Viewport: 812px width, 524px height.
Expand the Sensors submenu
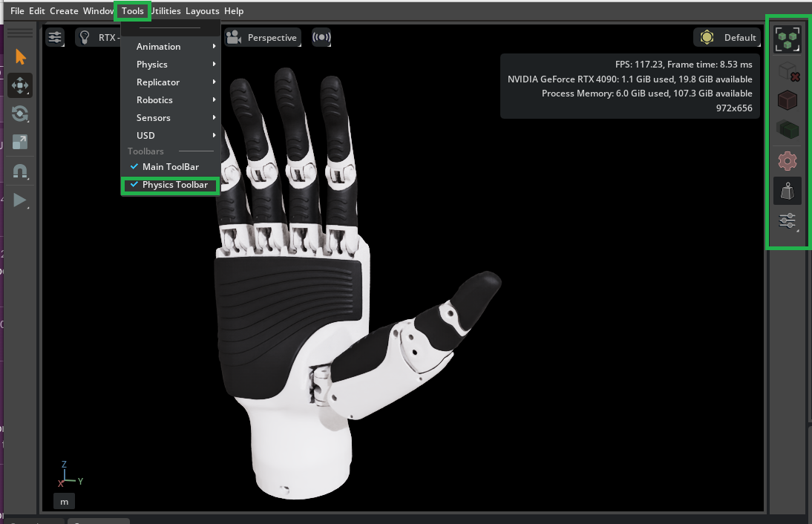pyautogui.click(x=153, y=117)
